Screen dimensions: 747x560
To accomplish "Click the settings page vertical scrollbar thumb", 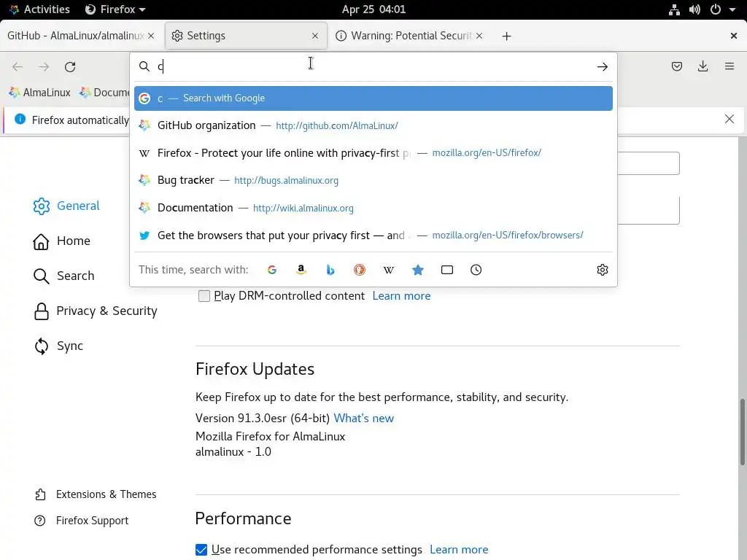I will (742, 432).
